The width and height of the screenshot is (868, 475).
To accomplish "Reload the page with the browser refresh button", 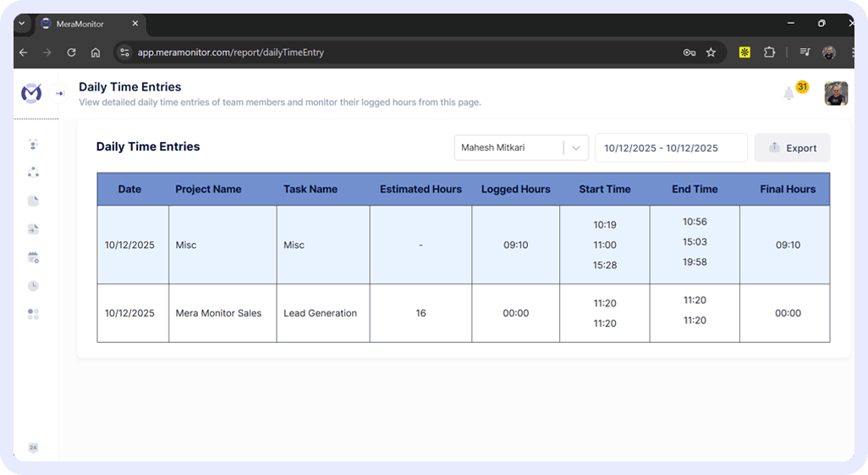I will pos(71,52).
